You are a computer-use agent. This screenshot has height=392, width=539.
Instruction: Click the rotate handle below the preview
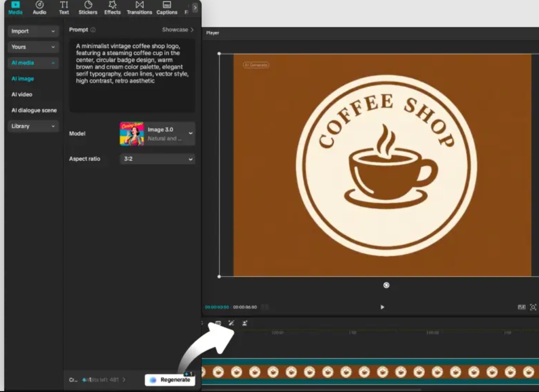tap(386, 285)
